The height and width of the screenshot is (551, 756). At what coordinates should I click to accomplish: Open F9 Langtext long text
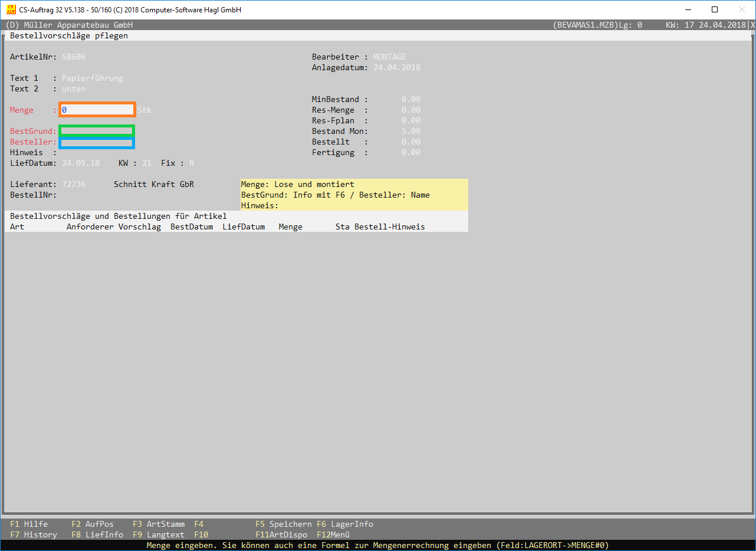(159, 534)
